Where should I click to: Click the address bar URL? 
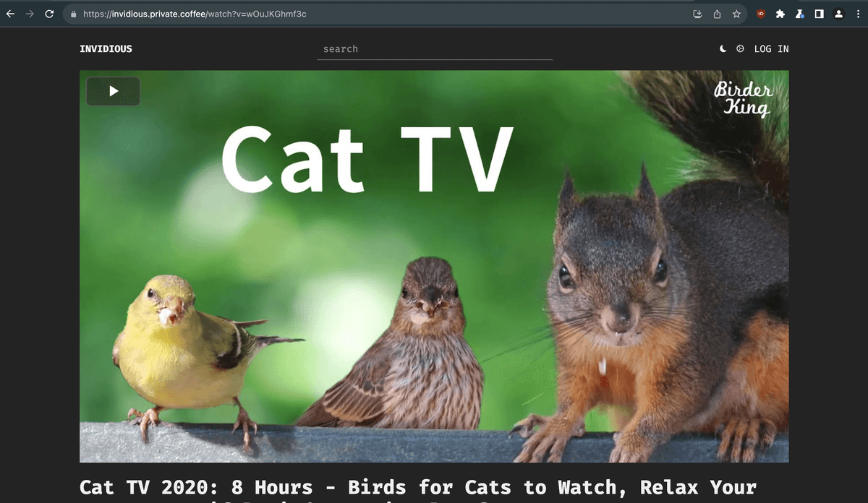[x=195, y=14]
